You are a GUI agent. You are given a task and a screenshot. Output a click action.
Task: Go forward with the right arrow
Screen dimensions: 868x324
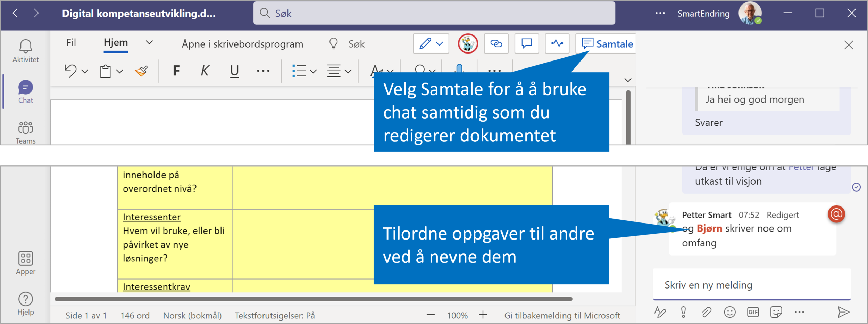(36, 13)
